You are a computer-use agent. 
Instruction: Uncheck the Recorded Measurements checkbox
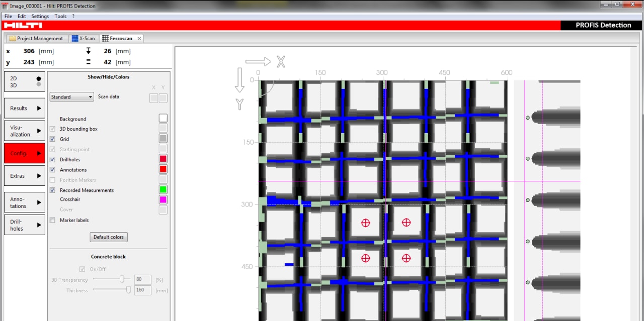pyautogui.click(x=53, y=190)
